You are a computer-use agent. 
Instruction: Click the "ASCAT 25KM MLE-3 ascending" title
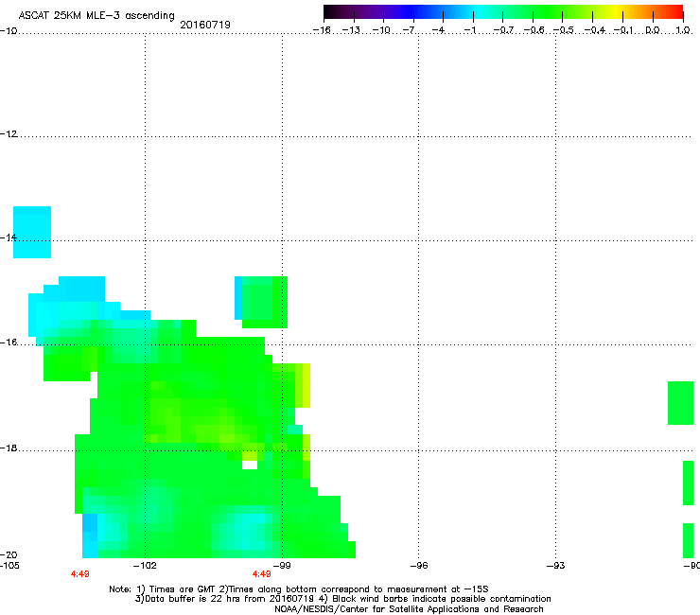96,15
